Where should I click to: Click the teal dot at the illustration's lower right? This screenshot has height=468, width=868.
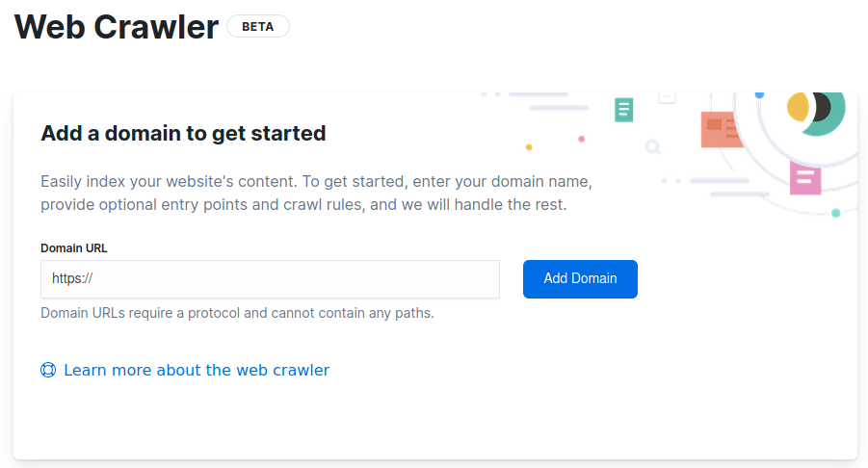(835, 213)
